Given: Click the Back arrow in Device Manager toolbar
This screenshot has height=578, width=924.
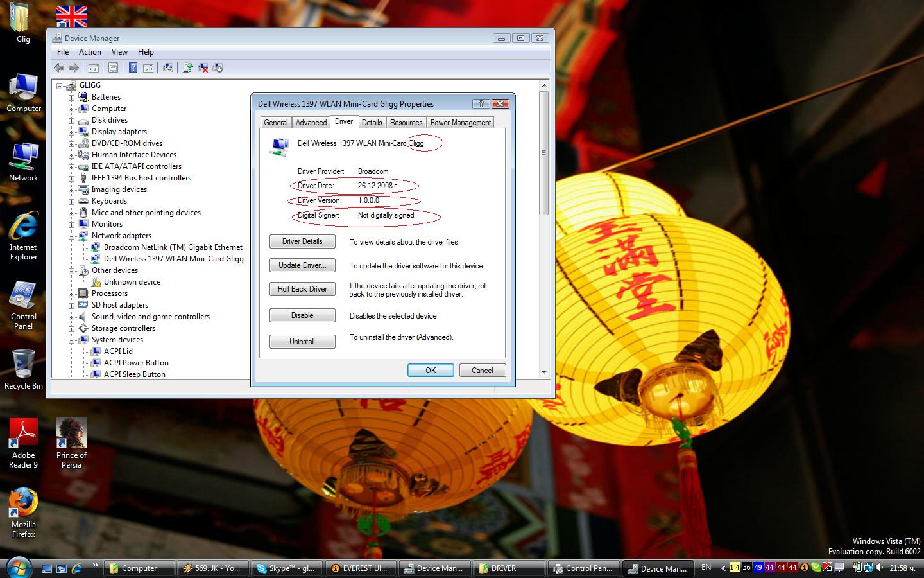Looking at the screenshot, I should pos(59,67).
